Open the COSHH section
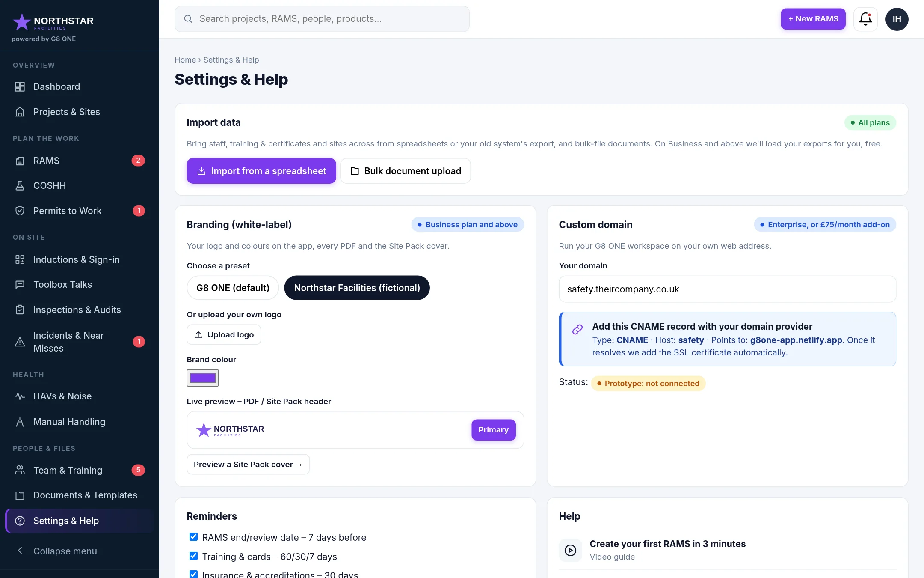The width and height of the screenshot is (924, 578). point(80,185)
